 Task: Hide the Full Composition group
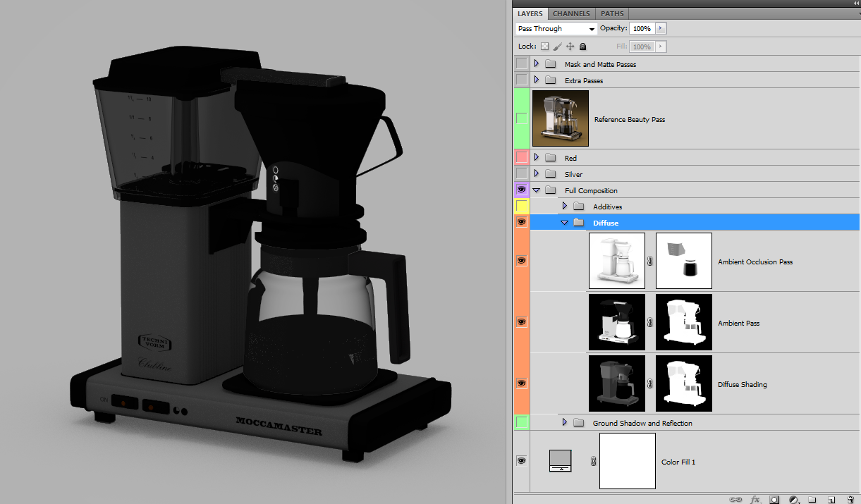tap(522, 190)
